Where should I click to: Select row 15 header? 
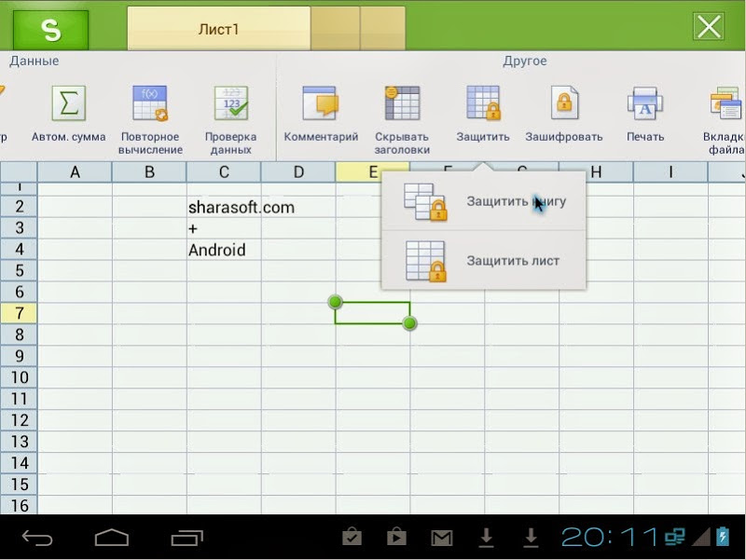pos(19,485)
